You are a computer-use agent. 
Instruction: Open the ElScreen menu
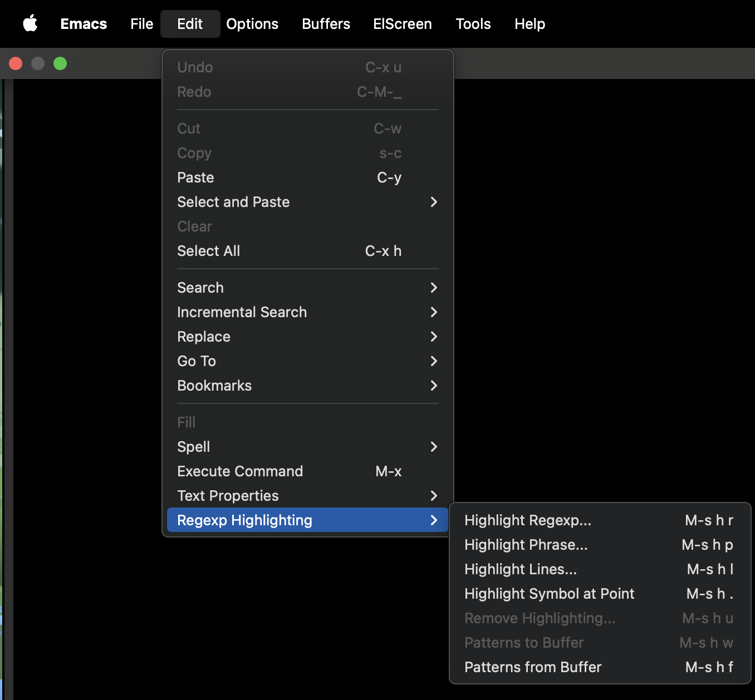[403, 24]
